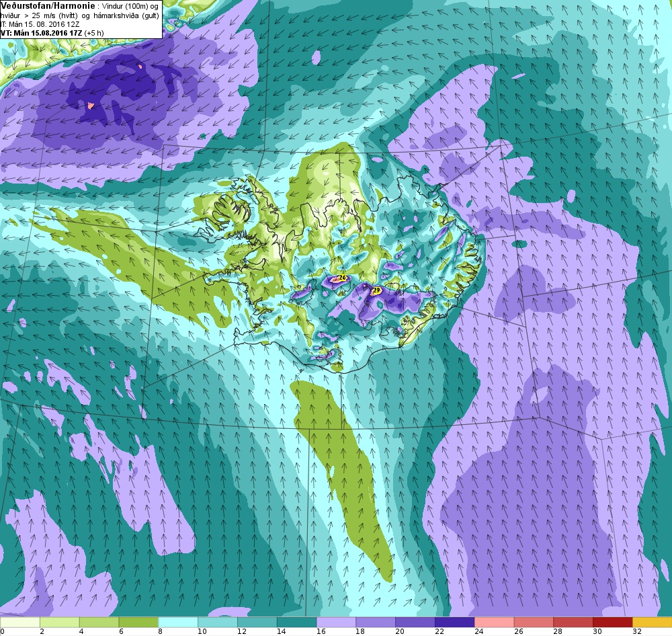Click the light teal 10–12 m/s legend swatch
The height and width of the screenshot is (636, 672).
coord(218,623)
